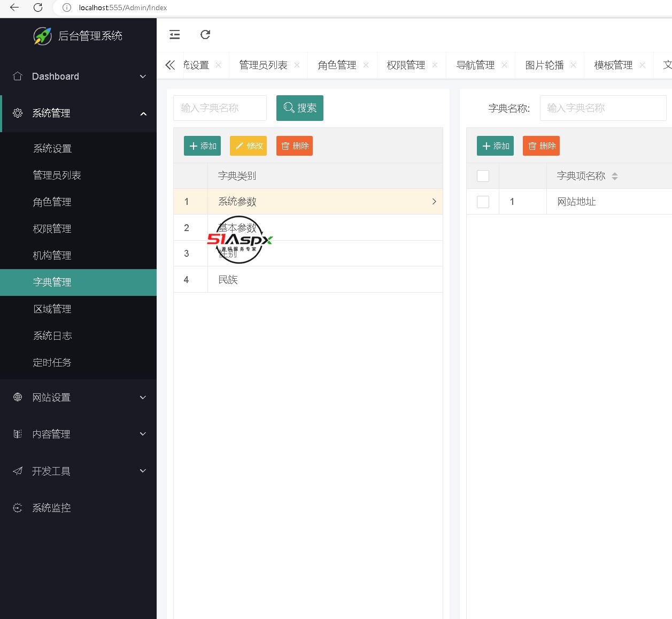The image size is (672, 619).
Task: Close the 图片轮播 tab
Action: (x=573, y=65)
